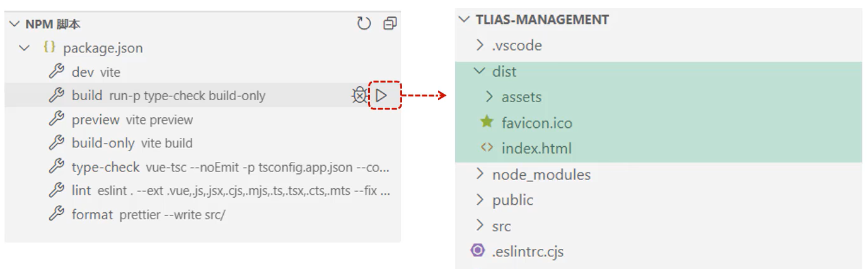The width and height of the screenshot is (868, 269).
Task: Collapse the dist folder
Action: pos(480,71)
